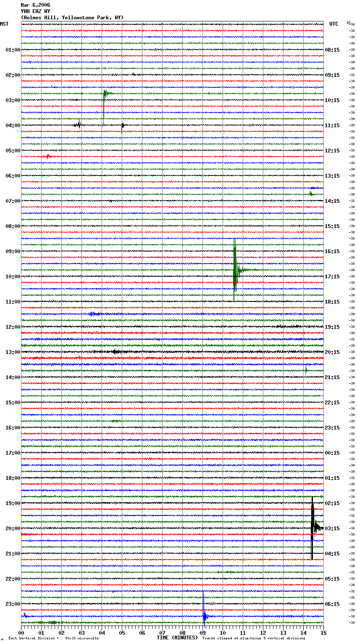Click the minute '00' bottom axis tick label
Image resolution: width=357 pixels, height=644 pixels.
click(x=21, y=633)
